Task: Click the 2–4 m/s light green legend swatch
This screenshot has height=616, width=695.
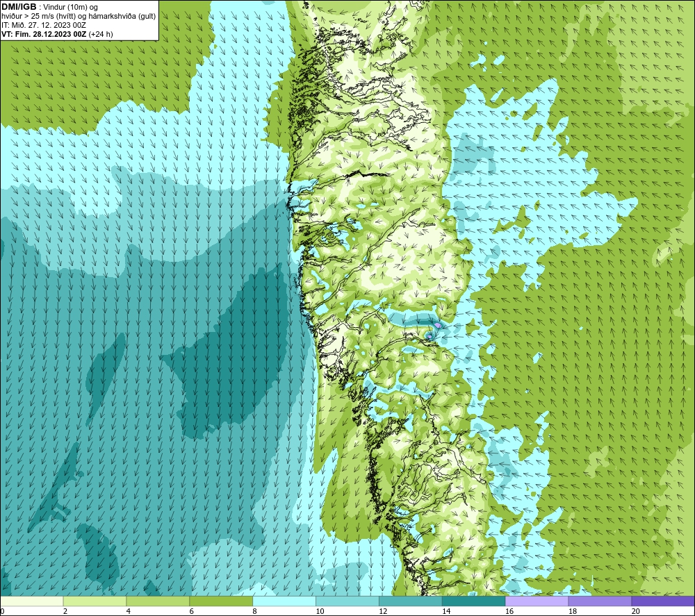Action: coord(95,601)
